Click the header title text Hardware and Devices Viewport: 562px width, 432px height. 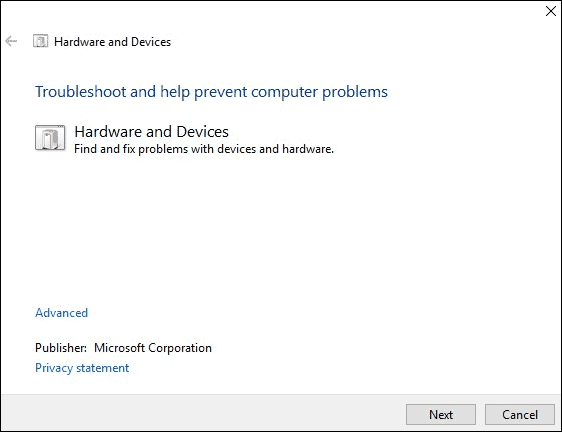[113, 42]
